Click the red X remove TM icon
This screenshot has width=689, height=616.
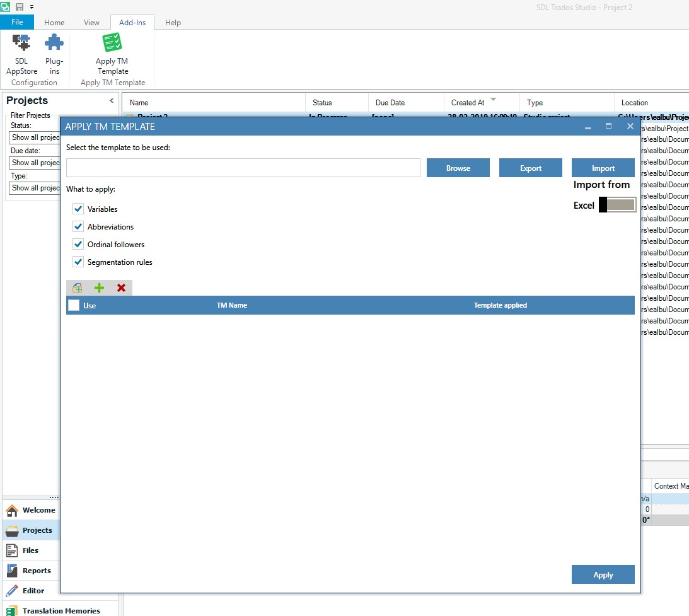[x=121, y=288]
